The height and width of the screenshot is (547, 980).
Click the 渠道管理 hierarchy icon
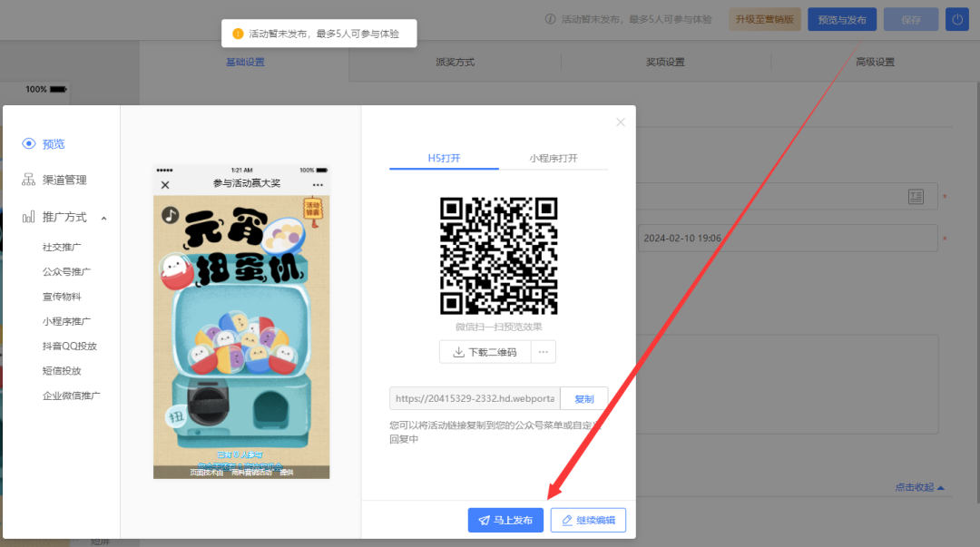[x=28, y=180]
